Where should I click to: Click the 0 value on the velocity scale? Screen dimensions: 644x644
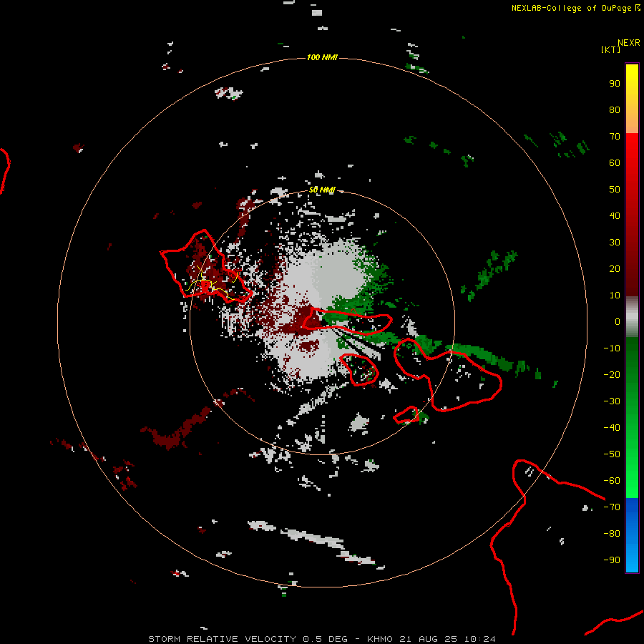click(618, 322)
